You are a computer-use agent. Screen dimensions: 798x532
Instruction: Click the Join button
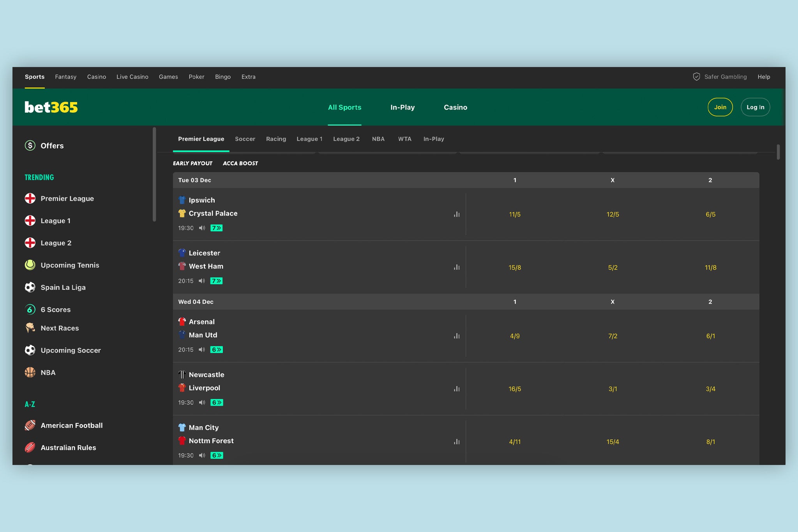tap(720, 107)
